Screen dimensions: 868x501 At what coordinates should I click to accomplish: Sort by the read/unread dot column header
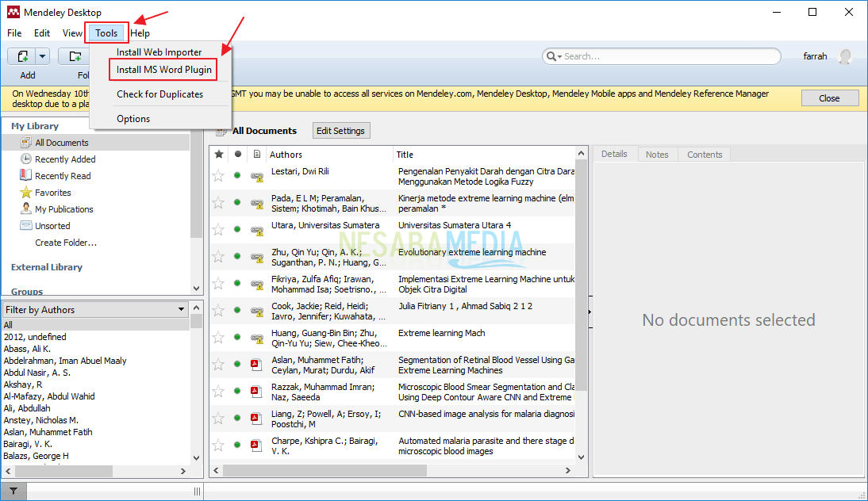pyautogui.click(x=238, y=155)
